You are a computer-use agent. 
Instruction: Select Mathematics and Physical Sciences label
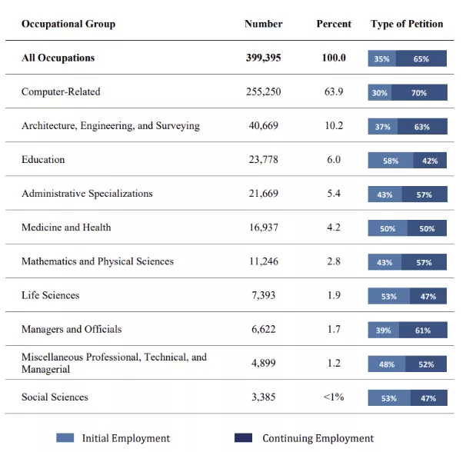98,261
